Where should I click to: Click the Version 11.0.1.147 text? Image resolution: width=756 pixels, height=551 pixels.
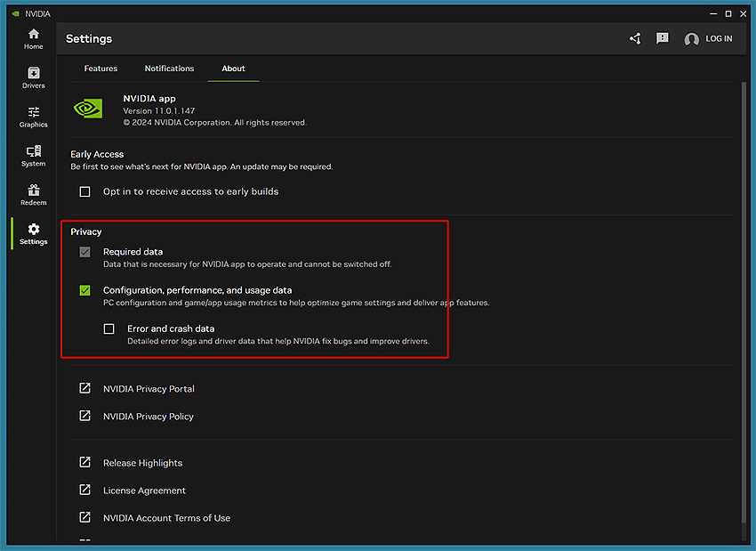click(159, 111)
